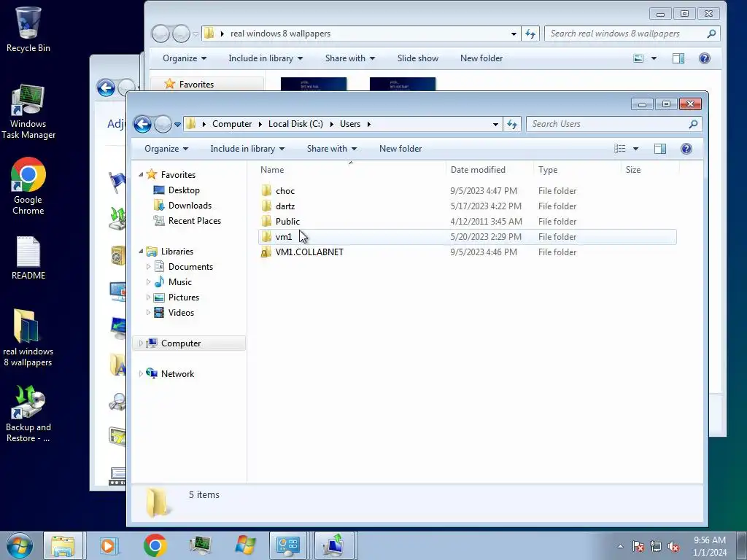Open Windows Explorer from the taskbar

[x=63, y=545]
